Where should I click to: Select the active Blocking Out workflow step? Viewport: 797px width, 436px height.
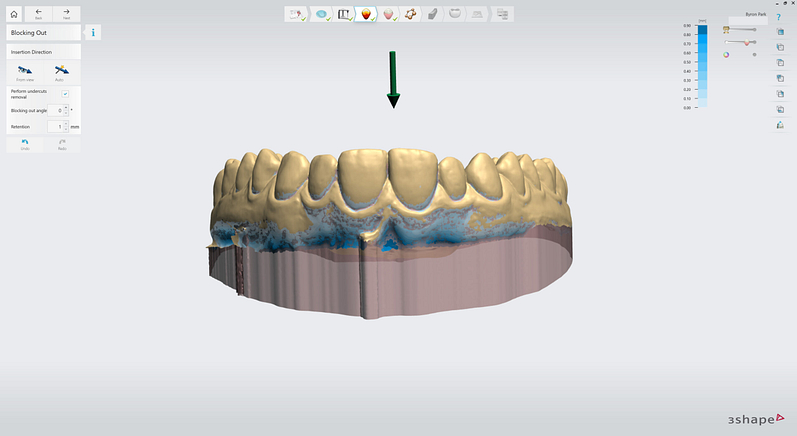(367, 15)
